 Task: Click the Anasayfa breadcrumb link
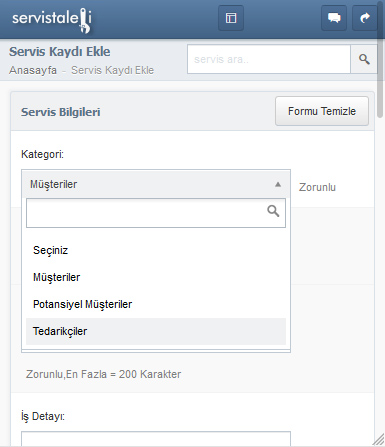click(33, 70)
